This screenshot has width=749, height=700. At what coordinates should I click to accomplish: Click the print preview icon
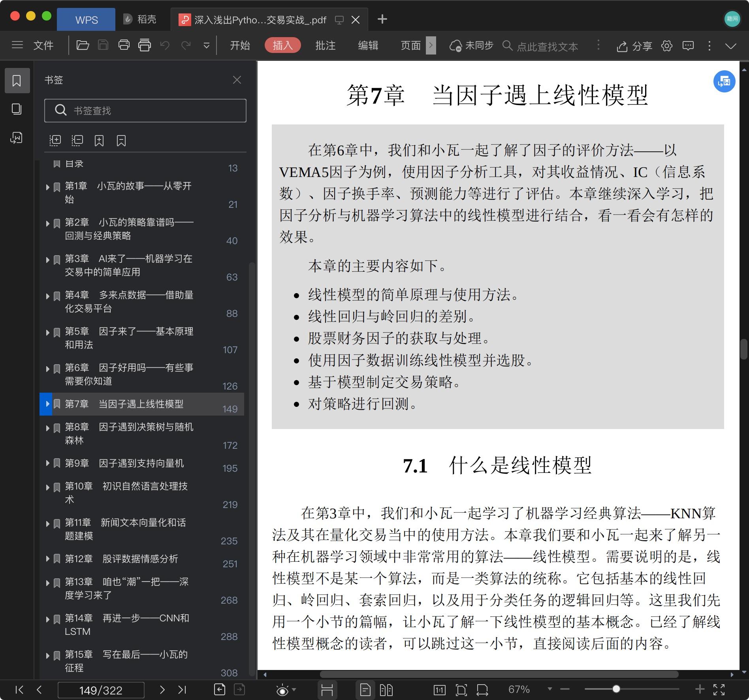tap(144, 45)
